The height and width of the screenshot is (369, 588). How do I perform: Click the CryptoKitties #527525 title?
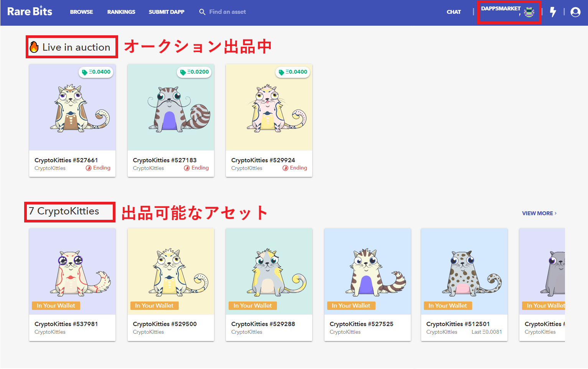[x=361, y=324]
